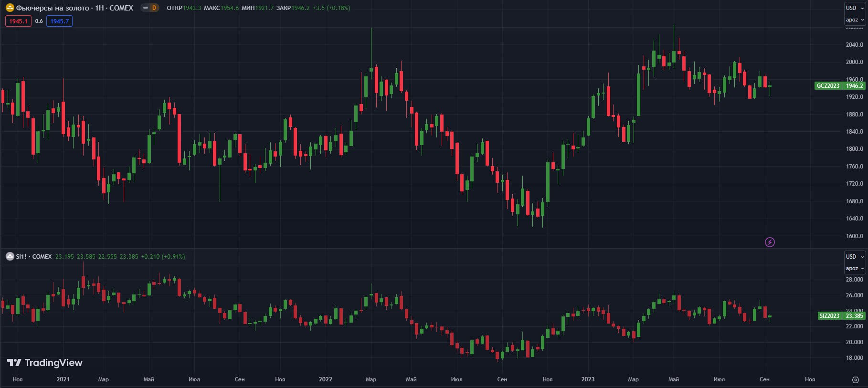
Task: Click the GCZ2023 contract label on price scale
Action: click(828, 86)
